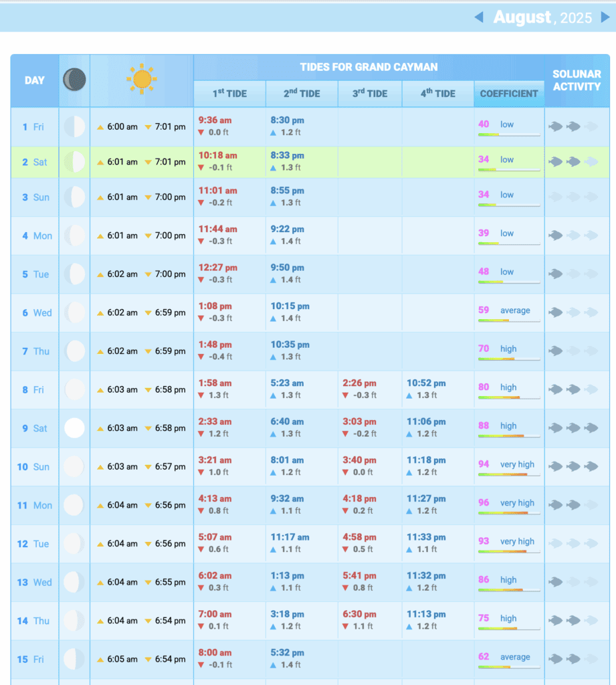Viewport: 616px width, 685px height.
Task: Open day 2 Sat highlighted row
Action: [33, 162]
